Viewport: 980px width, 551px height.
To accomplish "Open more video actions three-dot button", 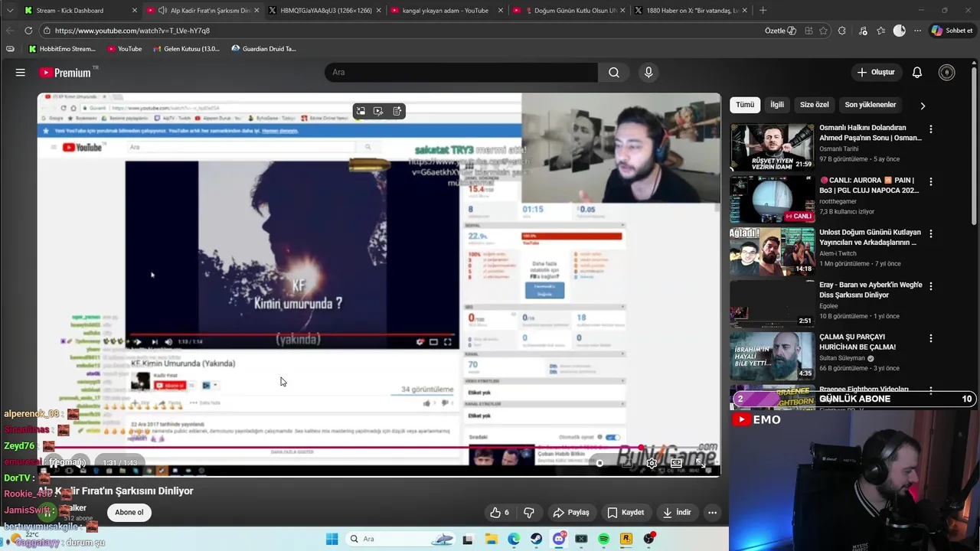I will (712, 513).
